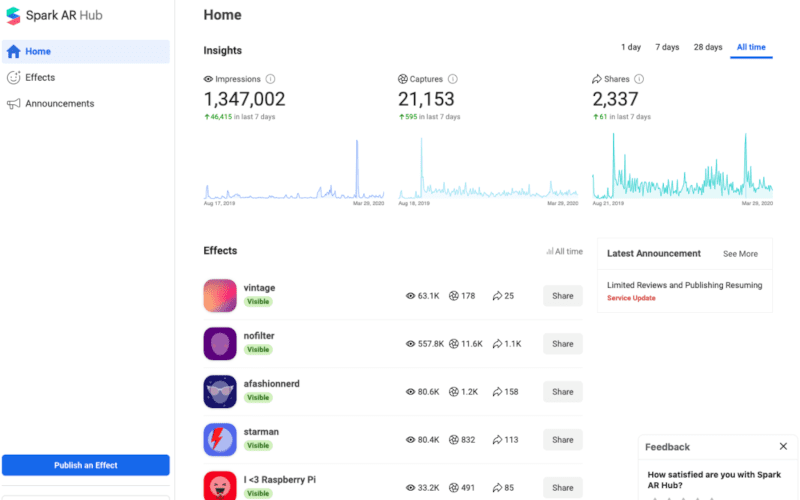Screen dimensions: 800x500
Task: Click the captures icon in afashionnerd row
Action: [454, 392]
